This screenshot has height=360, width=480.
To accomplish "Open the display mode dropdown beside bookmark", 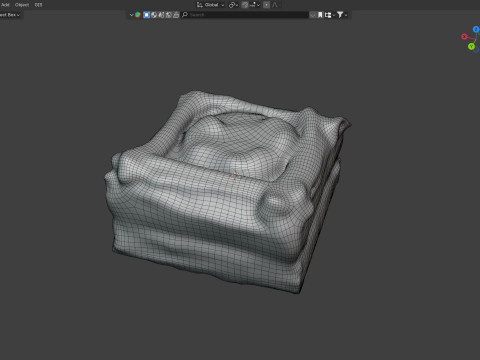I will (329, 15).
